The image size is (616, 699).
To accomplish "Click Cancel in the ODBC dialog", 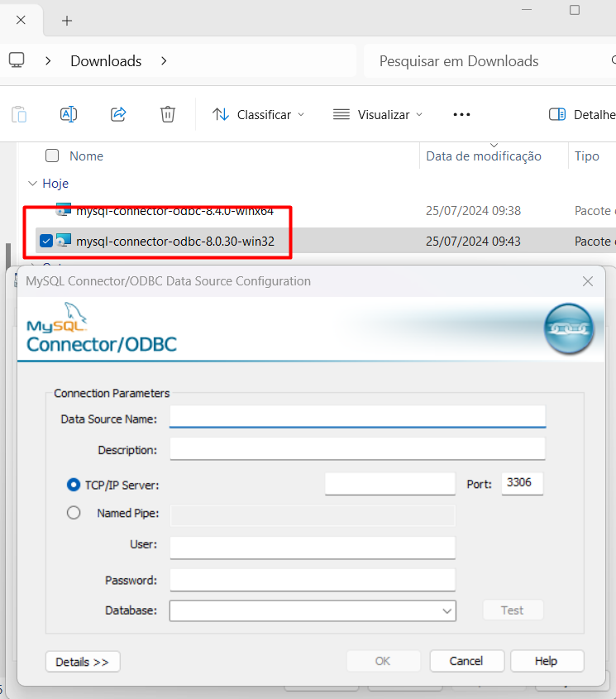I will [x=466, y=661].
